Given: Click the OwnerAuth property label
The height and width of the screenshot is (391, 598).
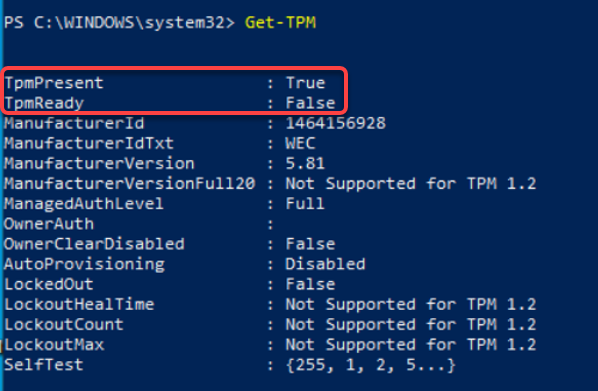Looking at the screenshot, I should 49,224.
